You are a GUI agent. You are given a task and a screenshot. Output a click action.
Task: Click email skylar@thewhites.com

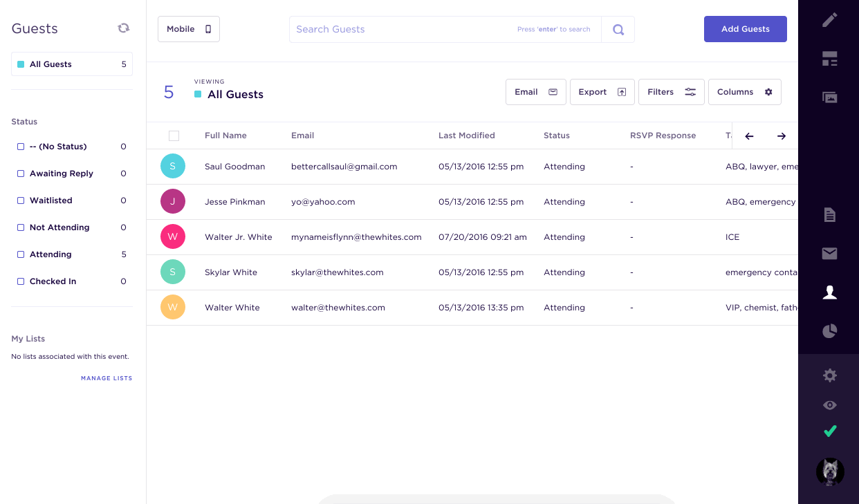coord(338,272)
